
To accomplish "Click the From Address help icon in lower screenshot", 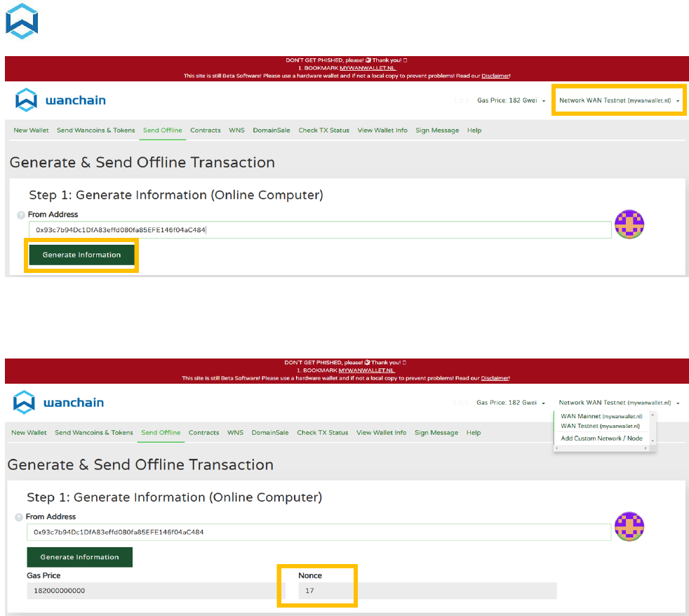I will point(18,518).
